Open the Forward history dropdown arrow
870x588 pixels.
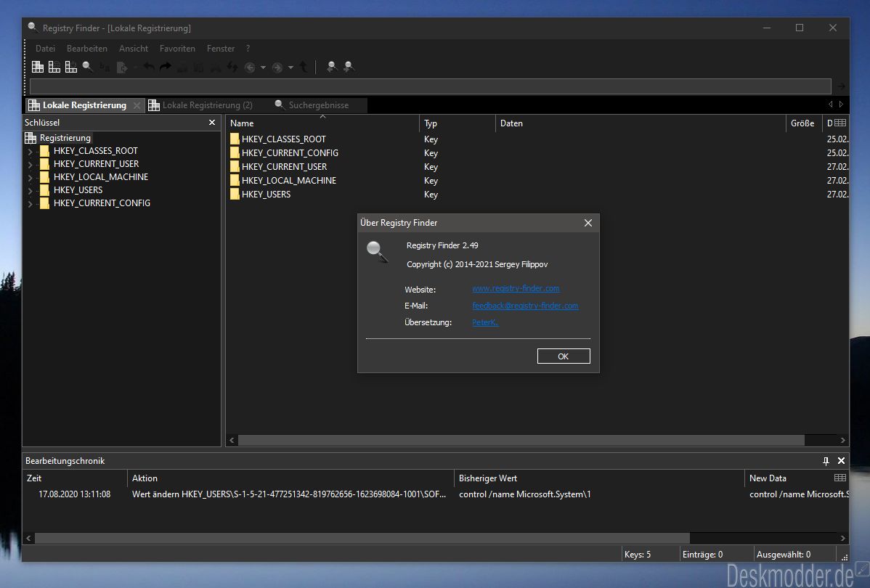(290, 68)
